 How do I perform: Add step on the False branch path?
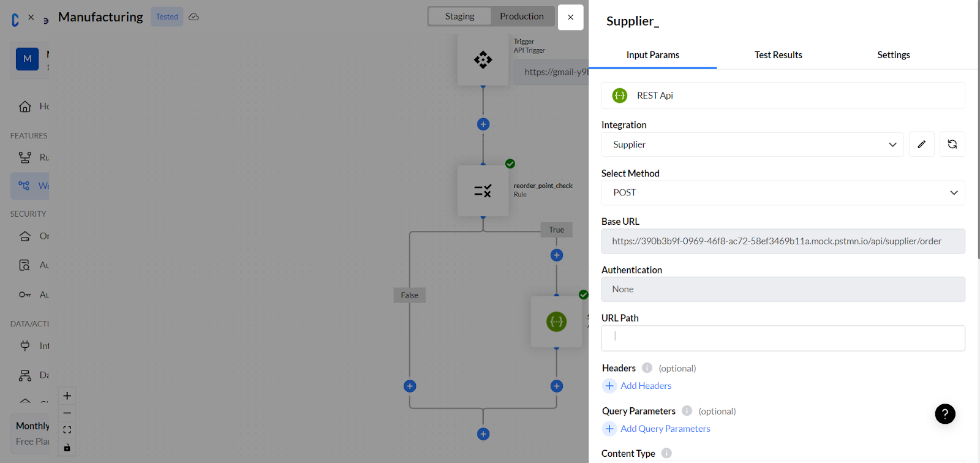410,386
